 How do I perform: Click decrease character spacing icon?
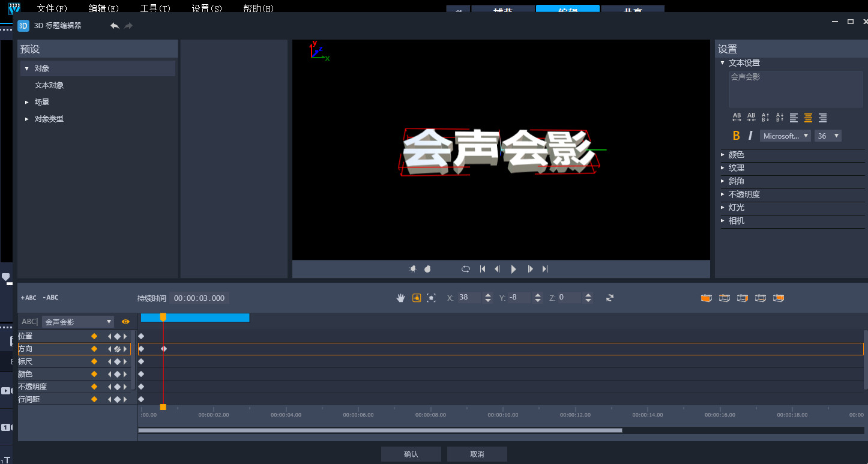click(751, 118)
